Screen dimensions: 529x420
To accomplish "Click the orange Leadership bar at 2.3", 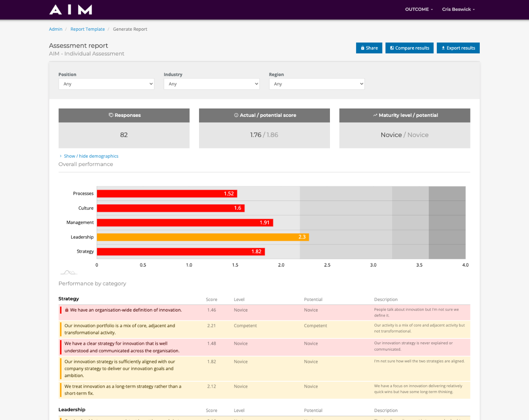I will pyautogui.click(x=203, y=237).
